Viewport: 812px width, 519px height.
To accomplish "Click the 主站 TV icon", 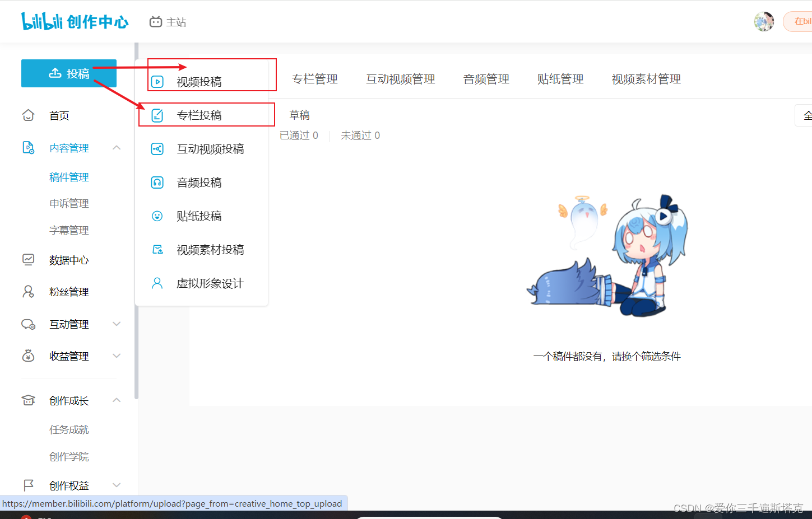I will pos(156,22).
